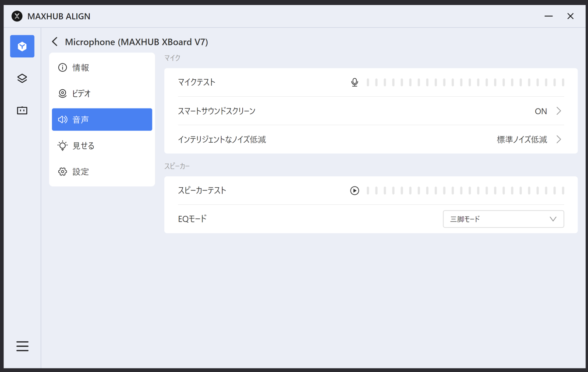Click the ON value for スマートサウンドスクリーン

tap(541, 111)
